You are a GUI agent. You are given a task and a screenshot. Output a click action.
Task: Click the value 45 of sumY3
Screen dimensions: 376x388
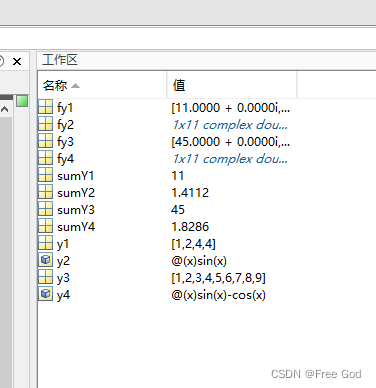pyautogui.click(x=178, y=210)
